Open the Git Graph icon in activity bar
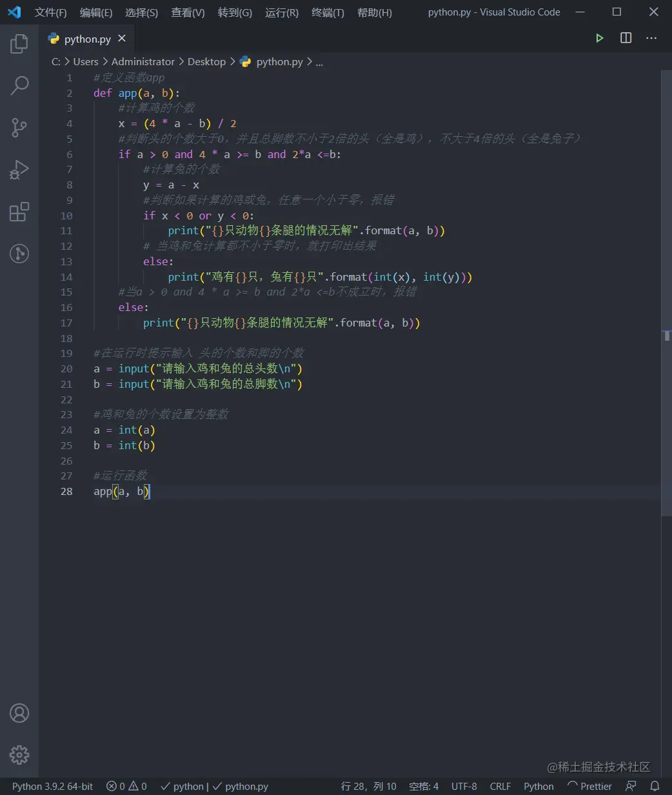The image size is (672, 795). click(19, 254)
